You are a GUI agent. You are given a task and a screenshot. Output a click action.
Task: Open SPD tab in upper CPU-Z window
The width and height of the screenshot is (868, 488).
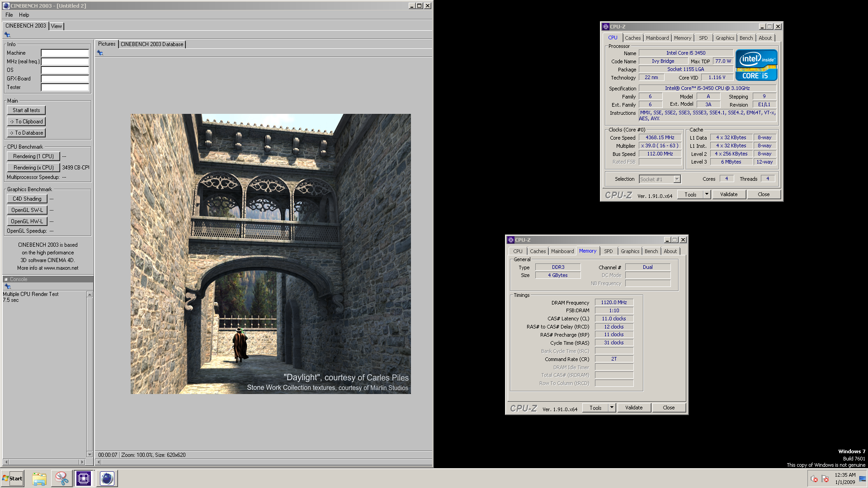[703, 38]
